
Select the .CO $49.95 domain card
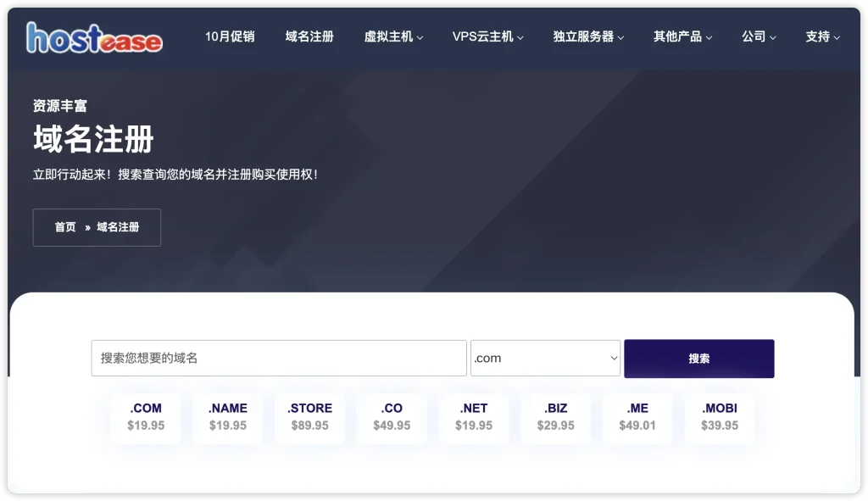(392, 417)
